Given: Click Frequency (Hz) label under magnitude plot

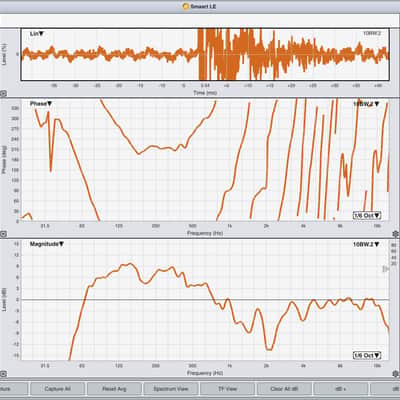Looking at the screenshot, I should click(x=205, y=373).
